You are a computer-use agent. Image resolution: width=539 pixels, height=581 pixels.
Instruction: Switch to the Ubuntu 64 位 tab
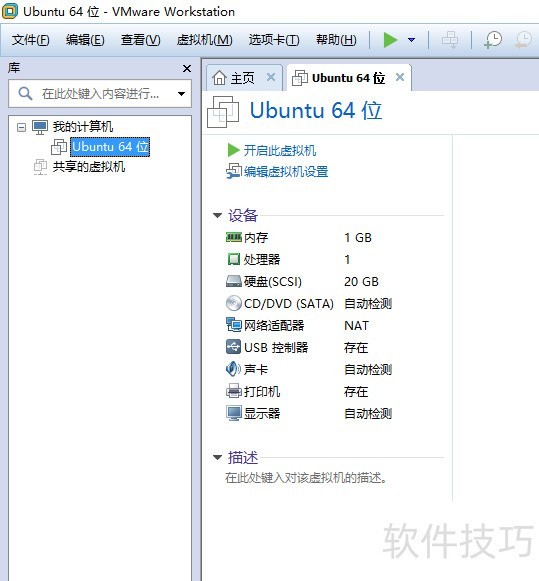tap(348, 78)
